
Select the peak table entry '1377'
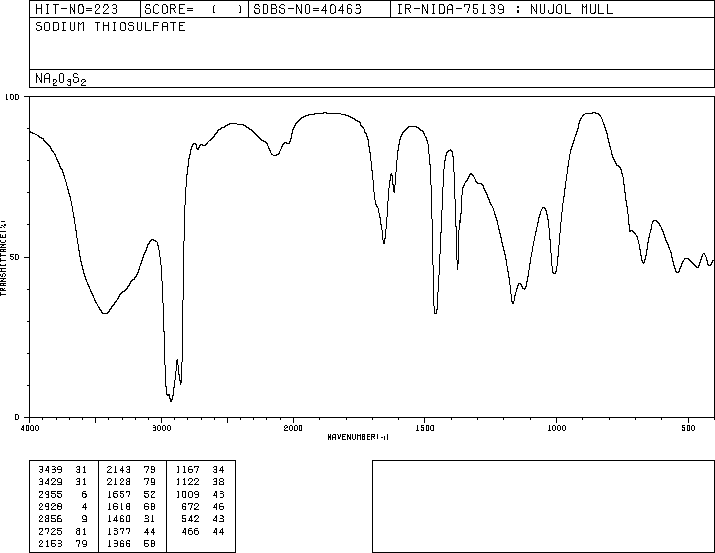point(119,532)
